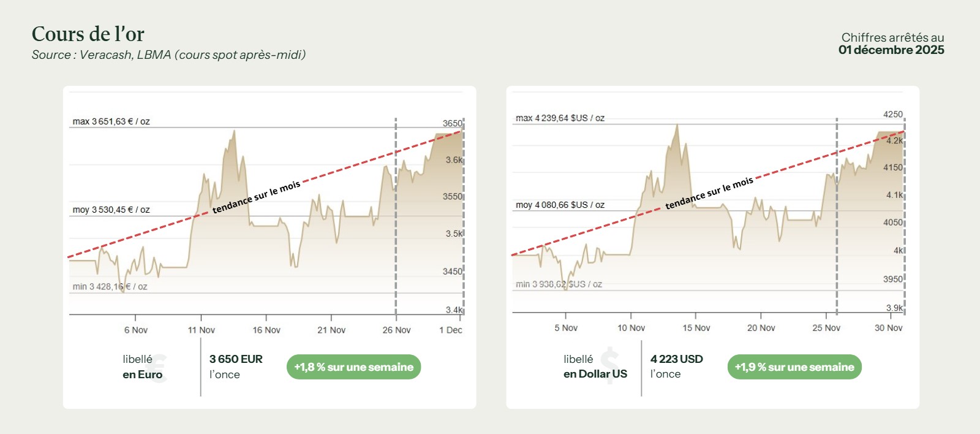Click the '15 Nov' tick on Dollar chart

(696, 328)
